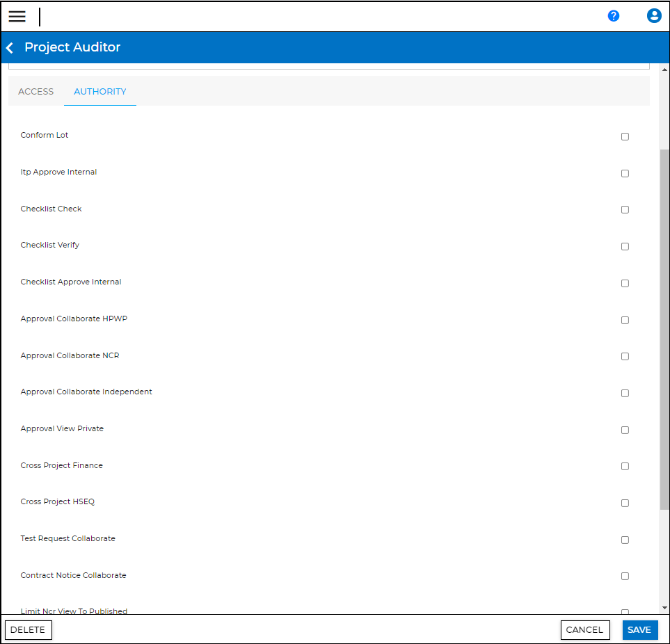The width and height of the screenshot is (670, 644).
Task: Toggle the Cross Project Finance checkbox
Action: [x=625, y=466]
